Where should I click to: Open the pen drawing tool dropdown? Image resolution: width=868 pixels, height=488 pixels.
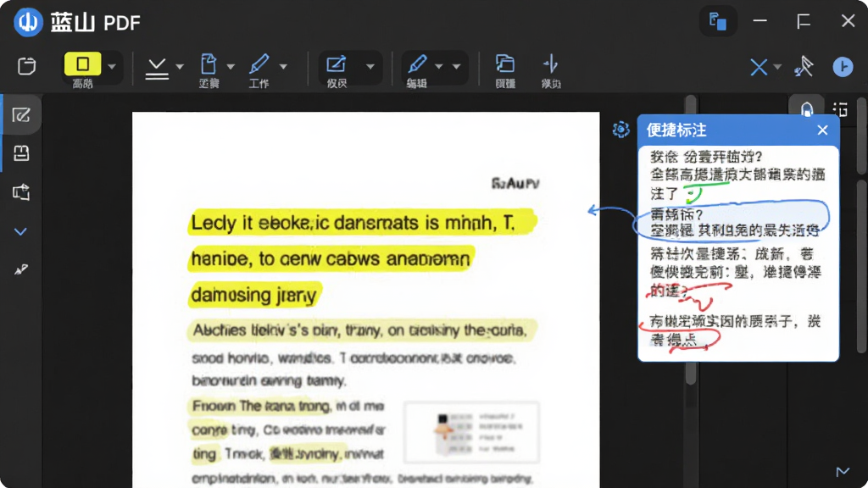283,67
